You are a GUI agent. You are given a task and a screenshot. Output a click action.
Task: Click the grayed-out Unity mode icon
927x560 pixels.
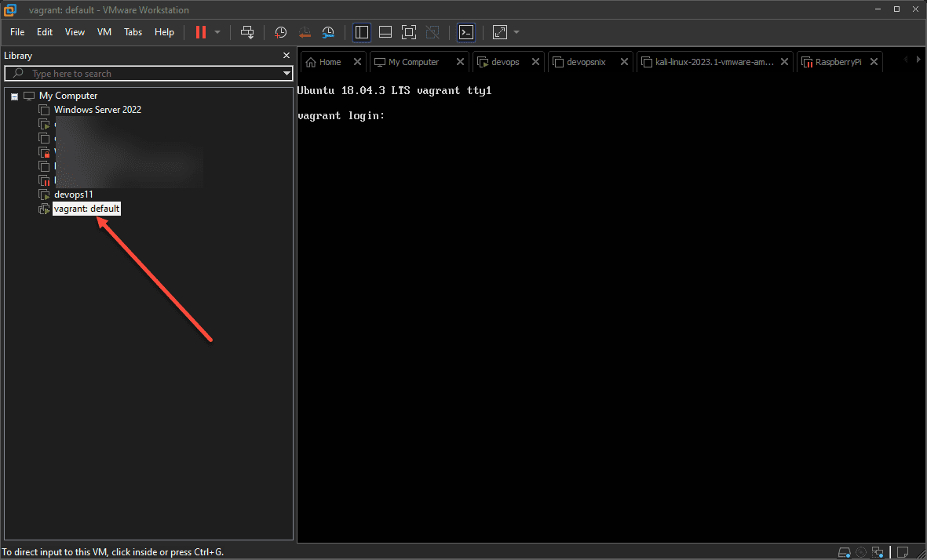point(432,32)
